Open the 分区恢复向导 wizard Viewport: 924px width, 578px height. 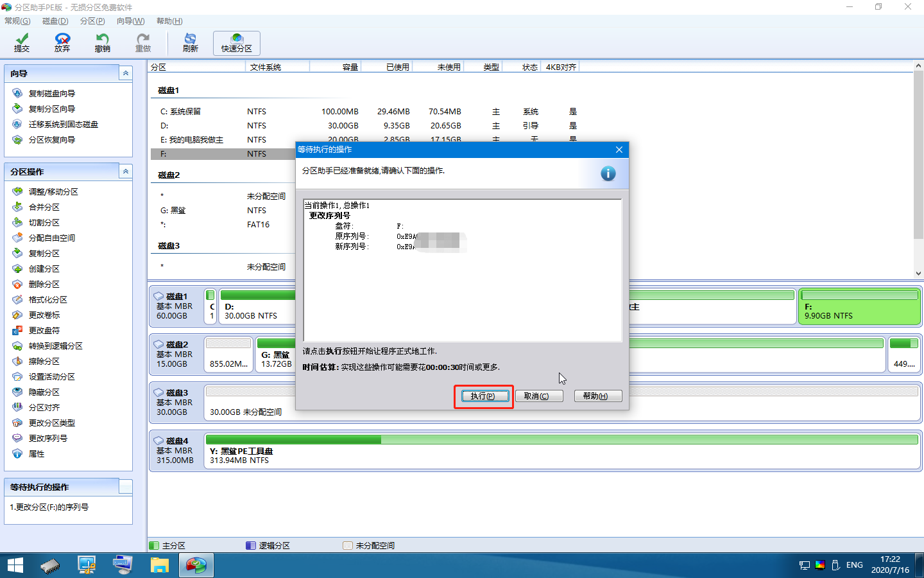[52, 140]
